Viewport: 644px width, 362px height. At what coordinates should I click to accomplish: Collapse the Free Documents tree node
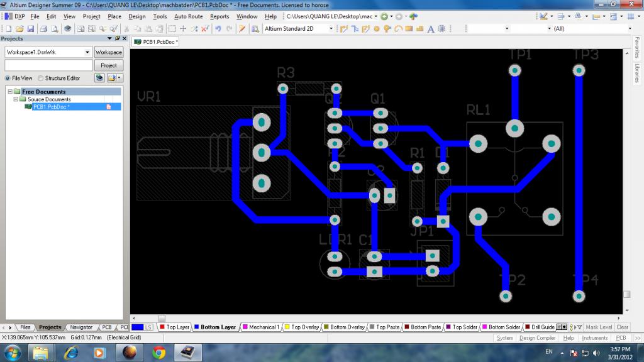10,92
